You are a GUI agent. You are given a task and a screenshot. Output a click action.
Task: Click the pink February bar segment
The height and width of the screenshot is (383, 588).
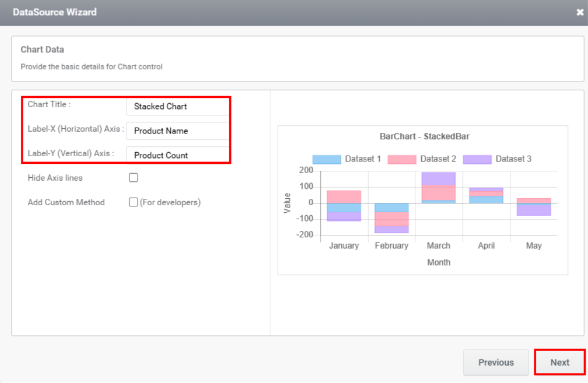(391, 219)
